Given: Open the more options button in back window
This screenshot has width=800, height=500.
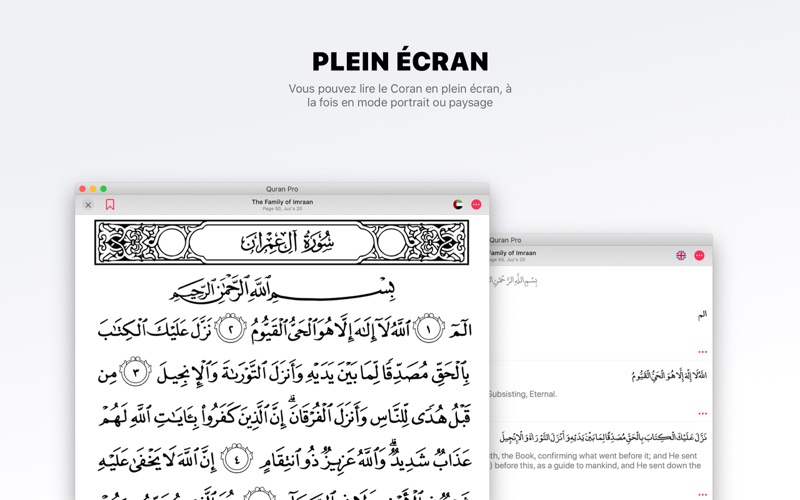Looking at the screenshot, I should point(699,255).
